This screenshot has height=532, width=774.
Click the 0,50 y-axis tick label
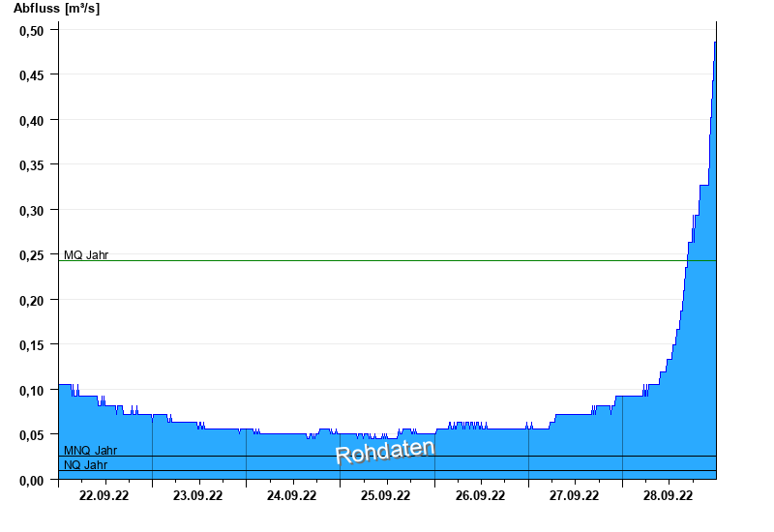(33, 30)
